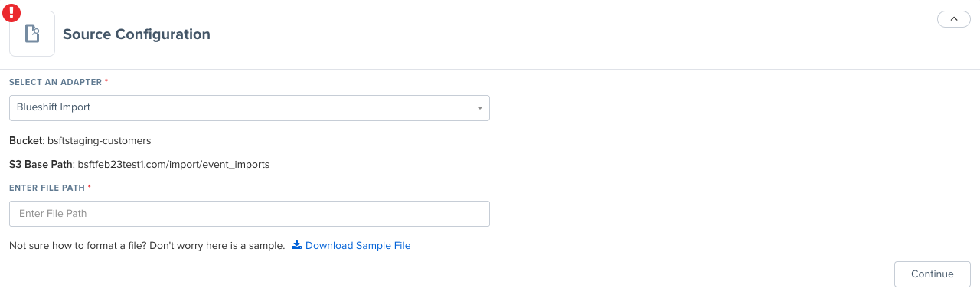The height and width of the screenshot is (295, 980).
Task: Click the ENTER FILE PATH label
Action: point(47,187)
